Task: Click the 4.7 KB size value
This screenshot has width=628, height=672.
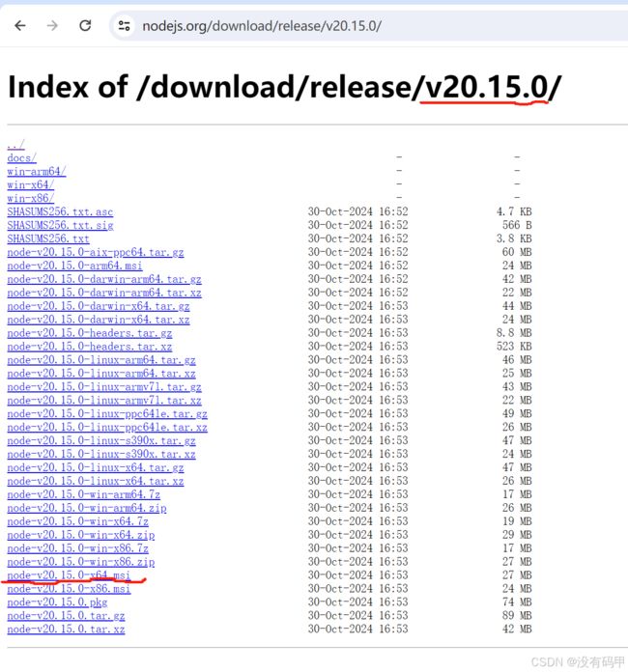Action: [514, 211]
